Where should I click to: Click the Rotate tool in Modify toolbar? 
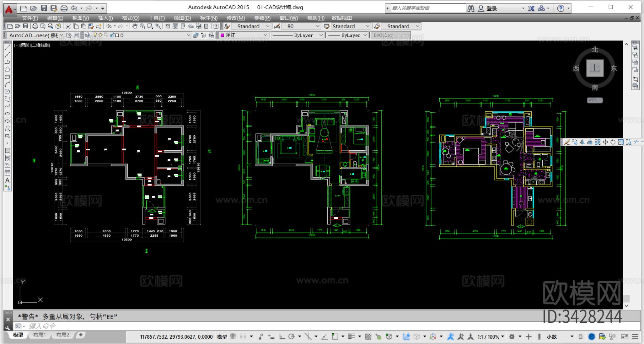(x=613, y=142)
